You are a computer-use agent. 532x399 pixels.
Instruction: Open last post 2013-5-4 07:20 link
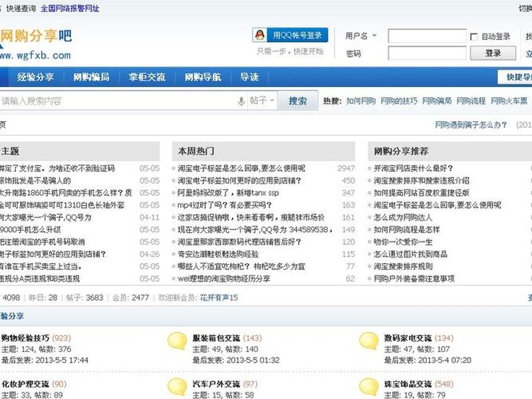(x=445, y=360)
